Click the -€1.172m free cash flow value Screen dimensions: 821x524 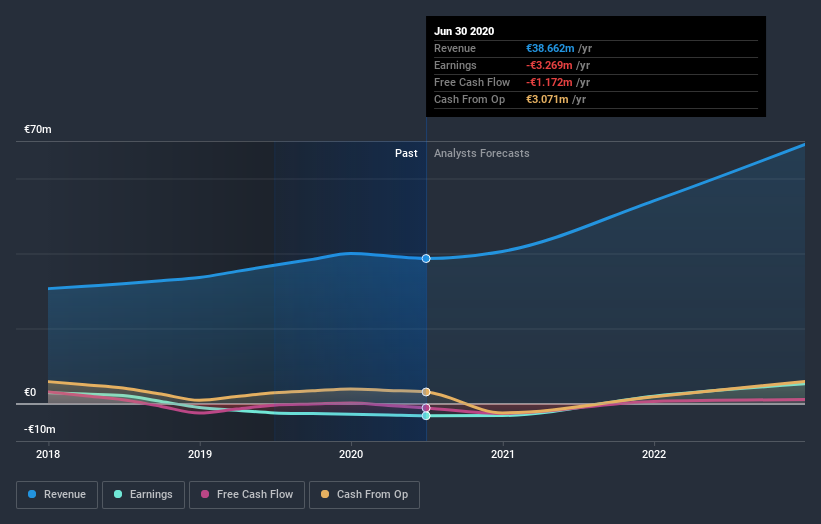pos(549,82)
